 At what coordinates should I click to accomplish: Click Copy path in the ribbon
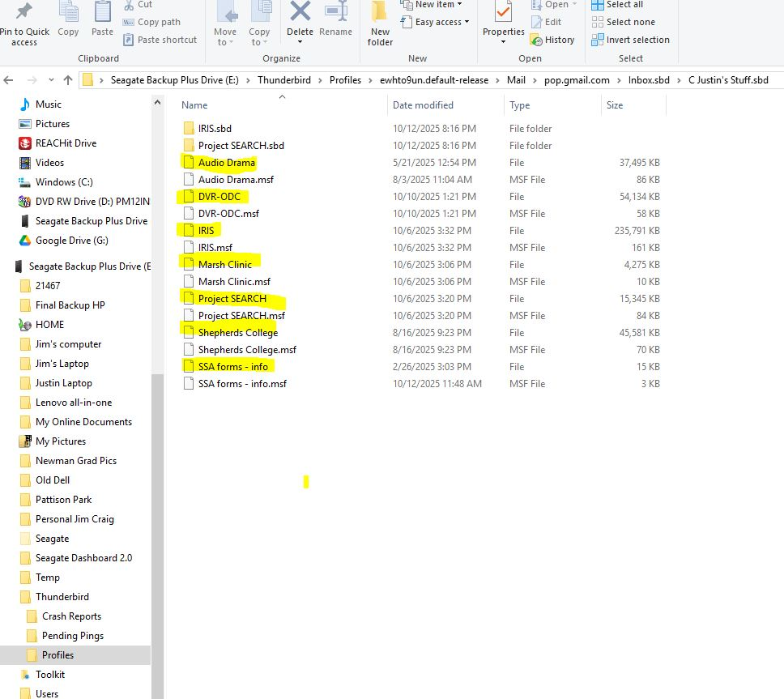pos(152,22)
